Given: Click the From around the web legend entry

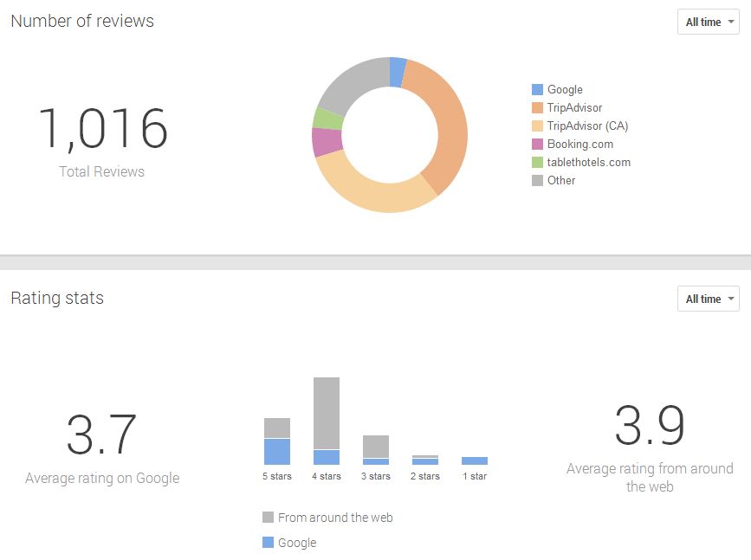Looking at the screenshot, I should click(334, 518).
